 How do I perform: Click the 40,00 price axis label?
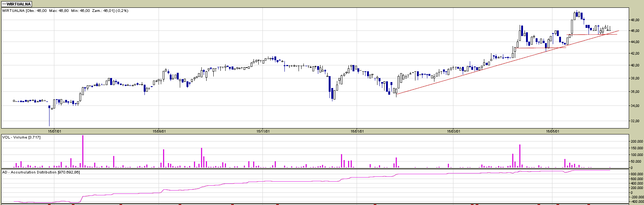[635, 65]
